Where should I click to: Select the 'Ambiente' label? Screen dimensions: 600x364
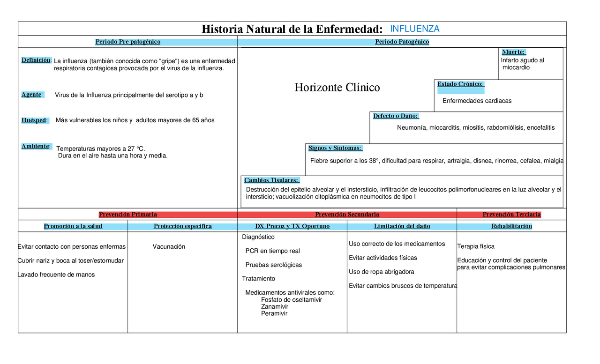[36, 147]
